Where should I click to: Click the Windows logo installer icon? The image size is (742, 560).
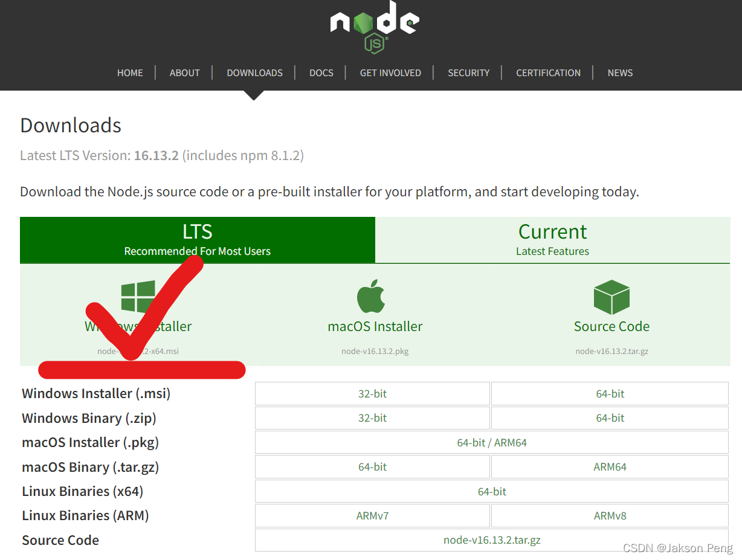(x=138, y=297)
